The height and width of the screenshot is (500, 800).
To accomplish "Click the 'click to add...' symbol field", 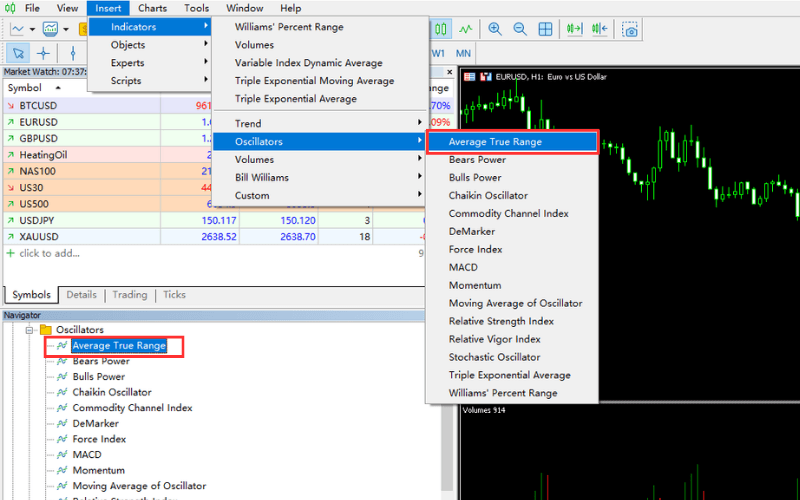I will tap(48, 254).
